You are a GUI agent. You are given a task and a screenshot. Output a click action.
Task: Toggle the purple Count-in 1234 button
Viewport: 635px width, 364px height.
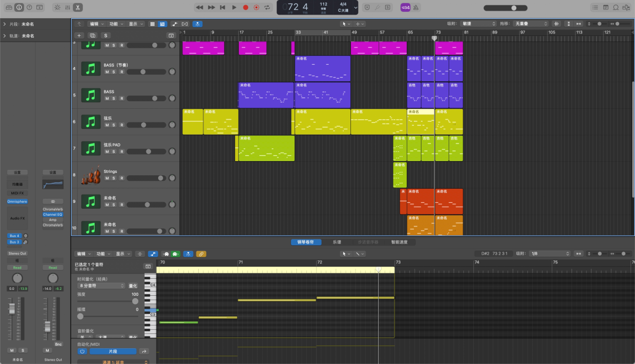click(x=405, y=7)
